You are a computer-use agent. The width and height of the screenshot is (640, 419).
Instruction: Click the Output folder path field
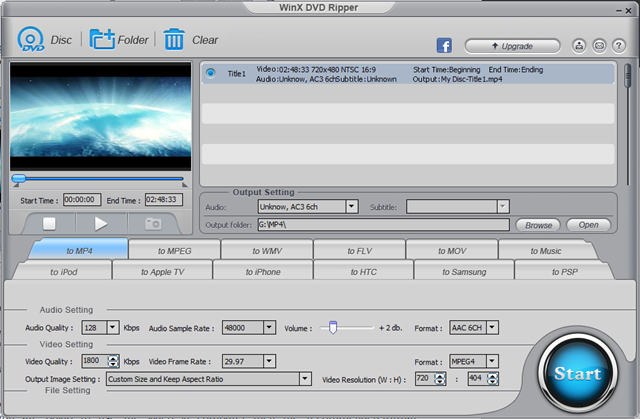click(384, 224)
